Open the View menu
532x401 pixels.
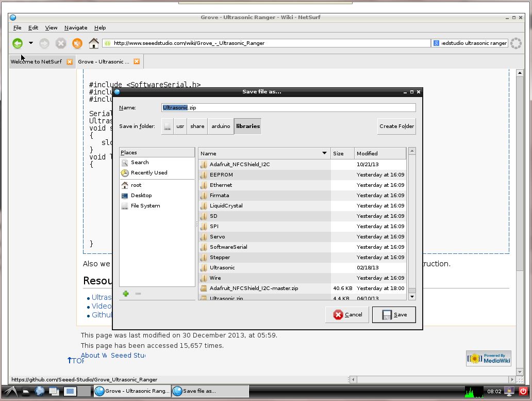(x=51, y=28)
